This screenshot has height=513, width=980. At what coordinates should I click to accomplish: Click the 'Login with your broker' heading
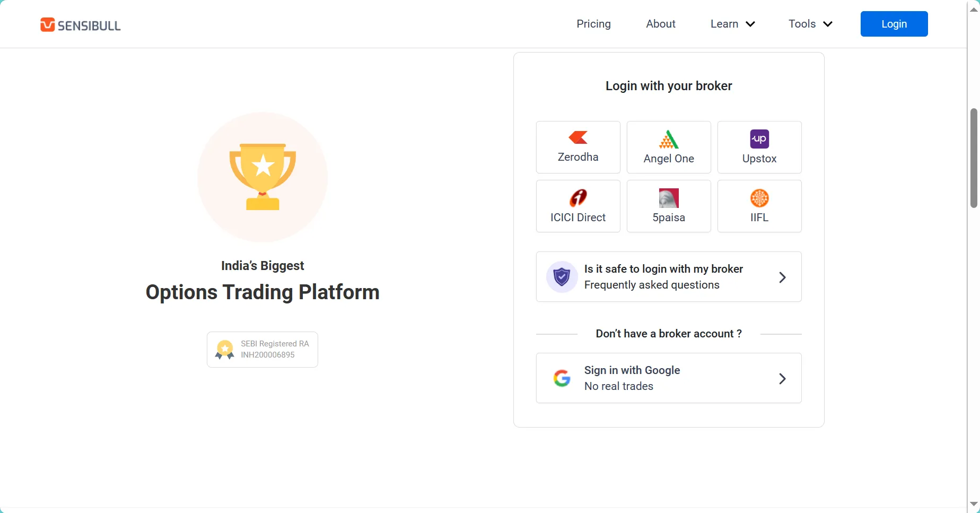pos(669,86)
